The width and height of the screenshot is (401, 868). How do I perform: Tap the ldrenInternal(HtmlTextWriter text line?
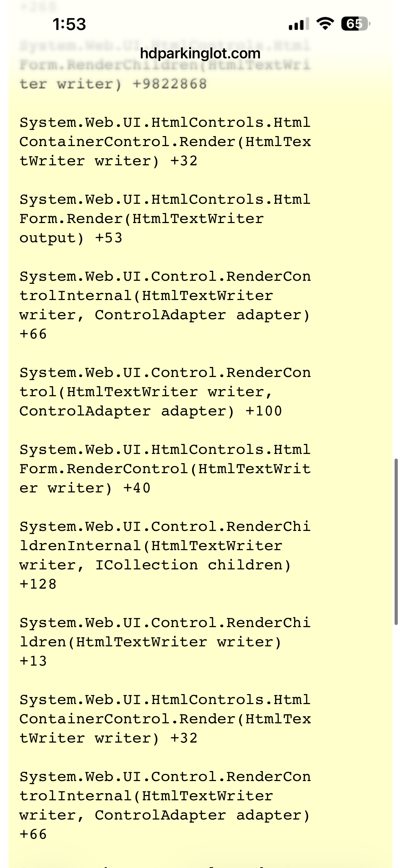[x=150, y=546]
